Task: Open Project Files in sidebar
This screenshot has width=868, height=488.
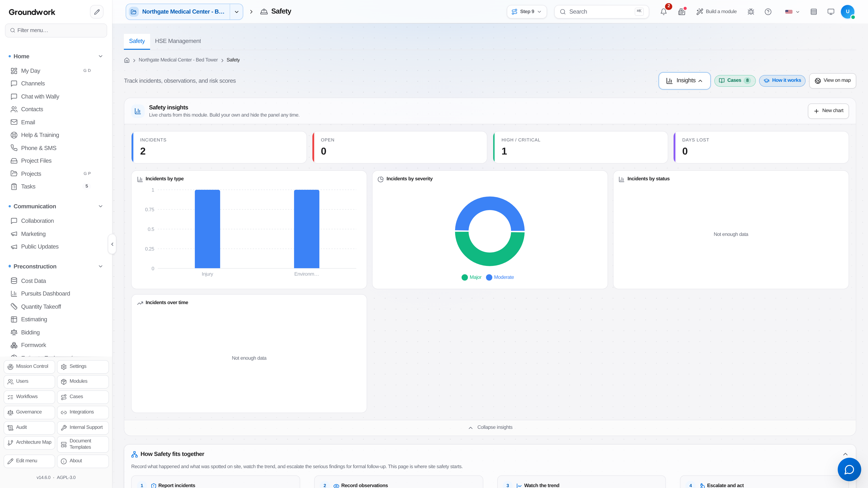Action: tap(51, 161)
